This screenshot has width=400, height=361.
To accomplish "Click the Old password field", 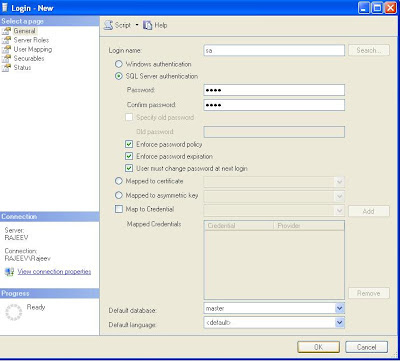I will point(274,132).
